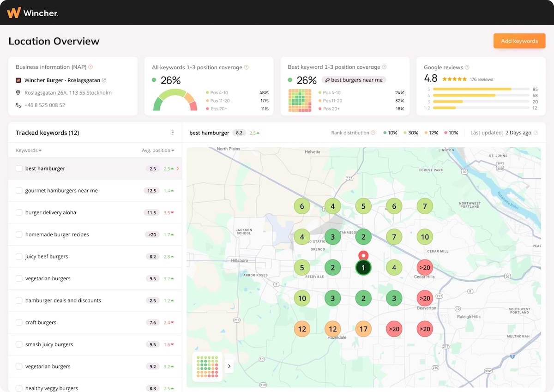Expand the map grid panel arrow
Viewport: 554px width, 392px height.
229,367
